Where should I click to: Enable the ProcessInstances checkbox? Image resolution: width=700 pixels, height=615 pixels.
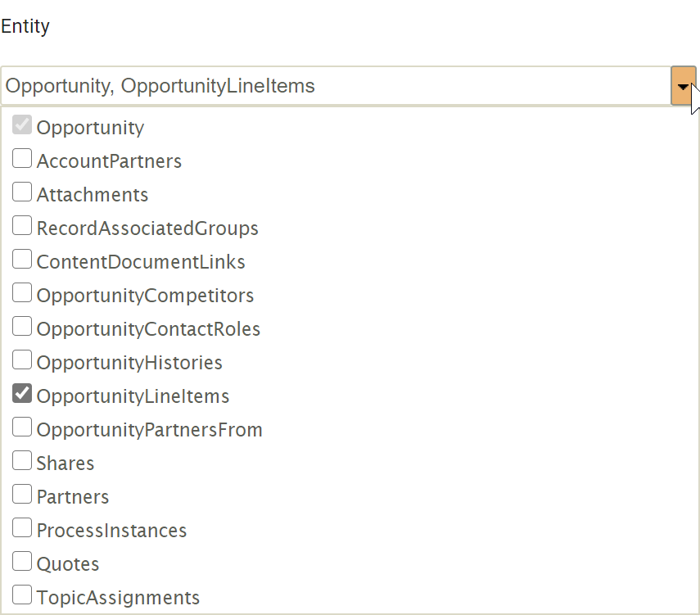click(x=22, y=528)
